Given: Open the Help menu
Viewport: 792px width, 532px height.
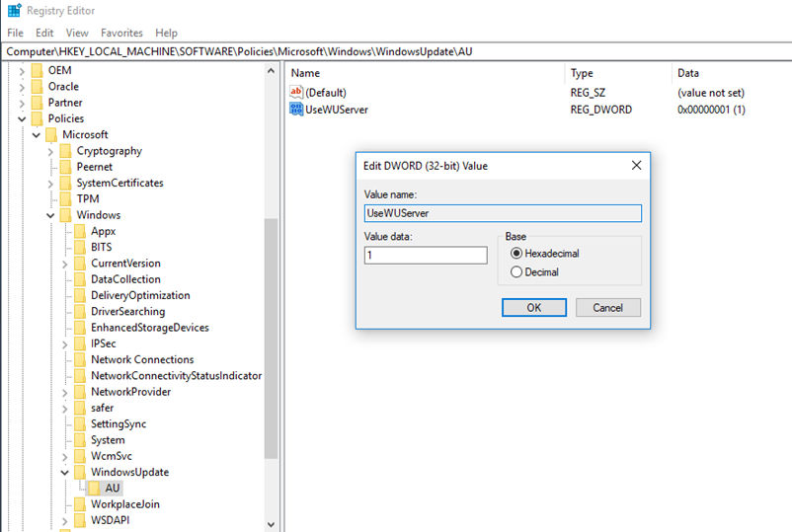Looking at the screenshot, I should coord(166,33).
